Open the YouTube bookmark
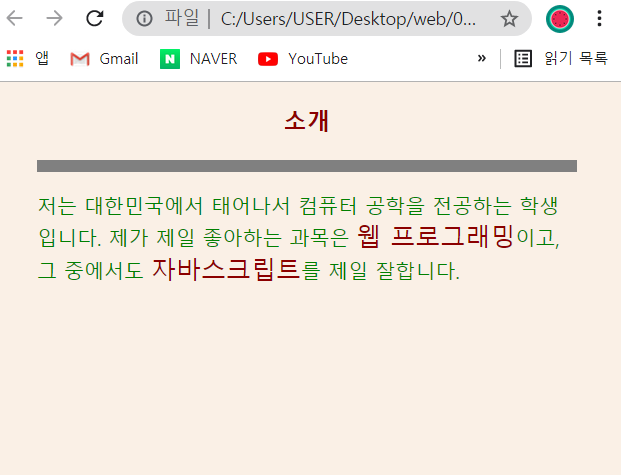 [x=303, y=59]
